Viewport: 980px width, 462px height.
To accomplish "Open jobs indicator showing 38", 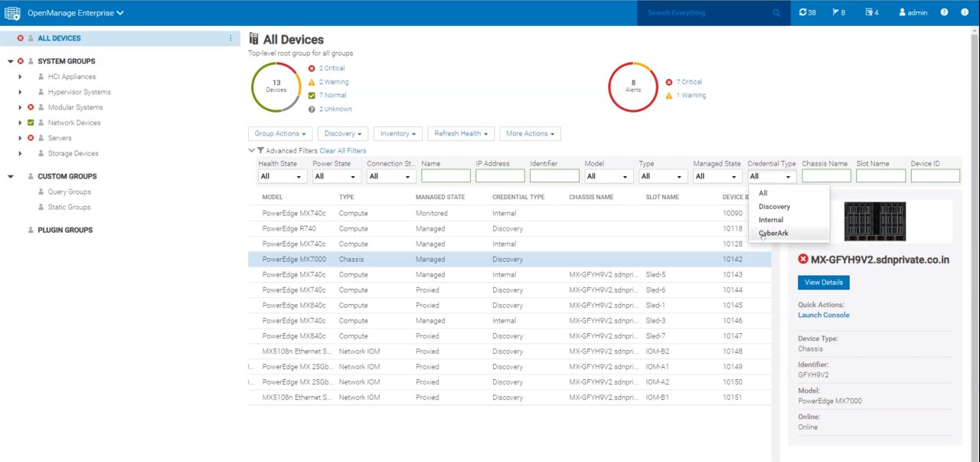I will pos(807,13).
